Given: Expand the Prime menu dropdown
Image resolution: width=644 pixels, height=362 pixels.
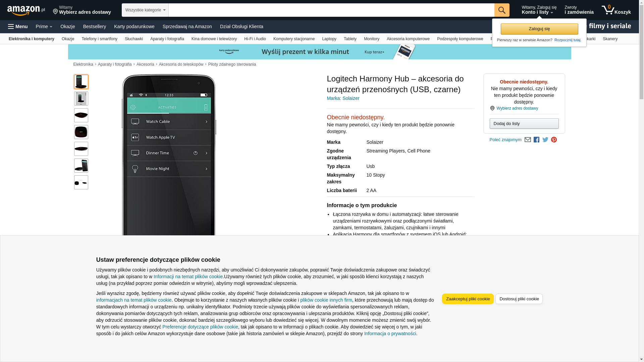Looking at the screenshot, I should click(44, 26).
